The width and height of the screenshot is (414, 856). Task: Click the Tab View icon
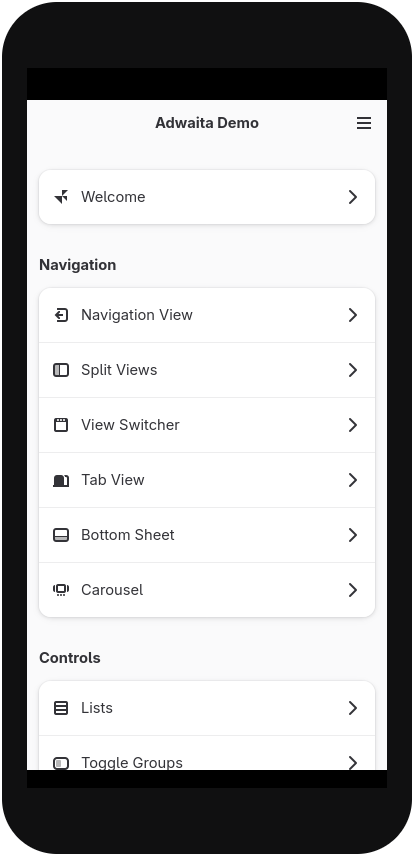click(61, 480)
